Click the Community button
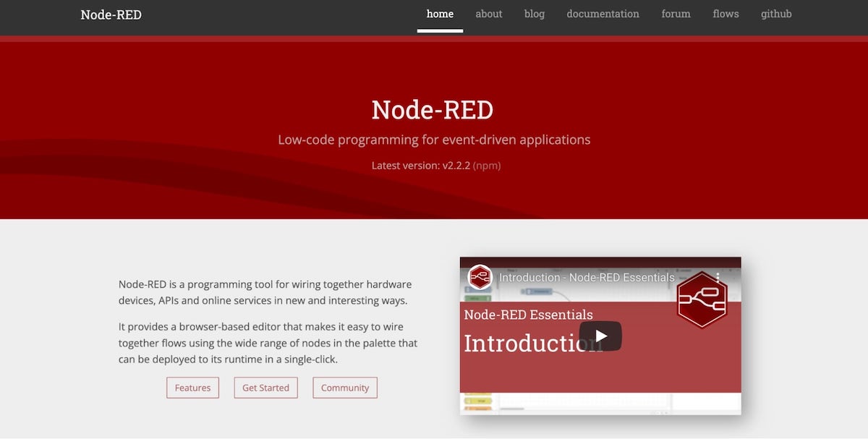 point(345,388)
